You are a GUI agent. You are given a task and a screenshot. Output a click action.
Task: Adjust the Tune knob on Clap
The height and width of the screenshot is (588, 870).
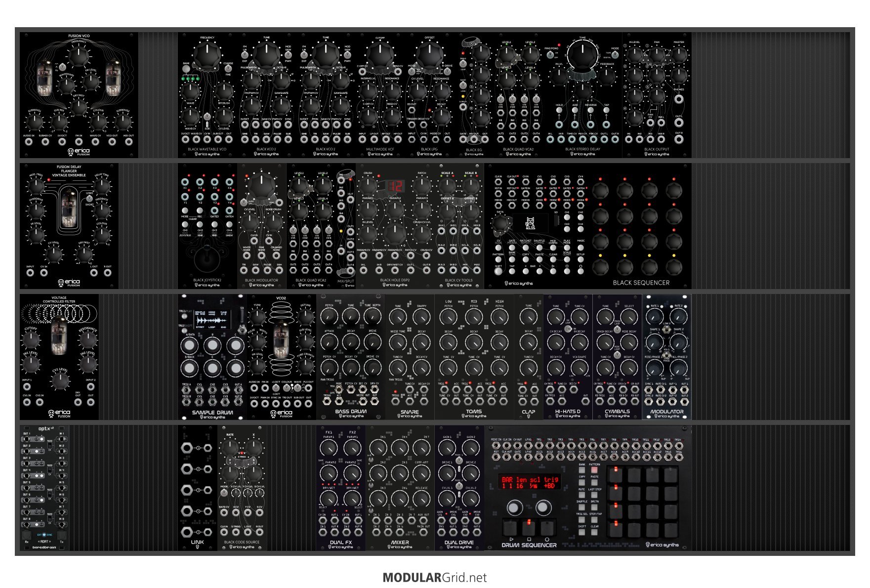coord(529,316)
